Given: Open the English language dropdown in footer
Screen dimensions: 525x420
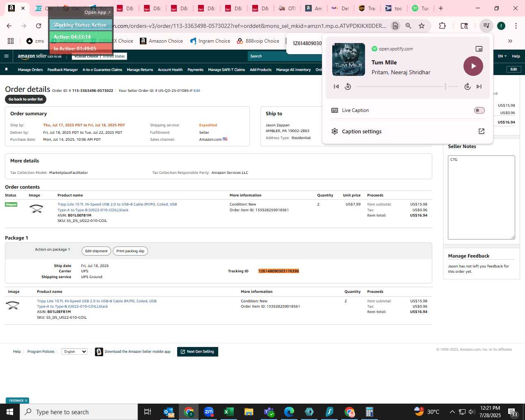Looking at the screenshot, I should click(74, 352).
